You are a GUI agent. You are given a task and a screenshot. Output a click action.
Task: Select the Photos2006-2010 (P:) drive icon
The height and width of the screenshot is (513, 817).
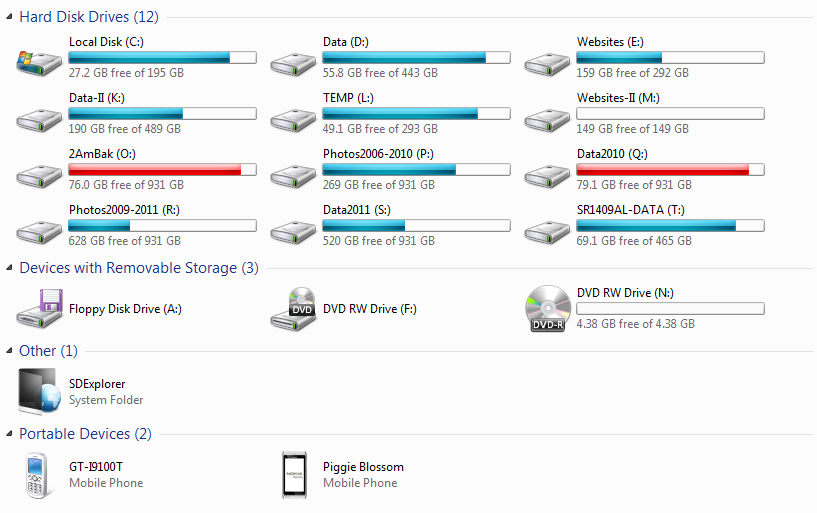point(293,174)
